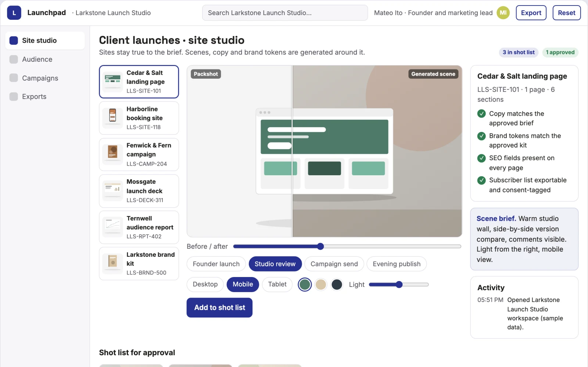Click the Audience sidebar icon
Image resolution: width=588 pixels, height=367 pixels.
pos(14,59)
